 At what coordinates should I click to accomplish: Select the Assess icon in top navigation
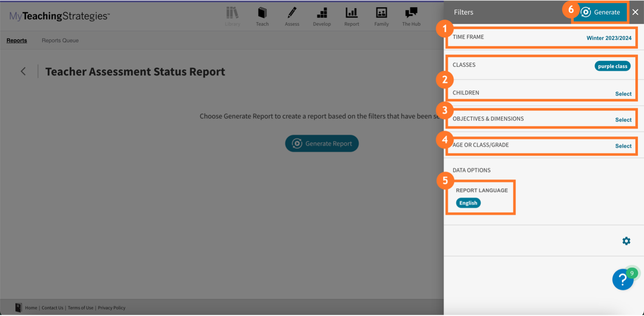point(292,16)
